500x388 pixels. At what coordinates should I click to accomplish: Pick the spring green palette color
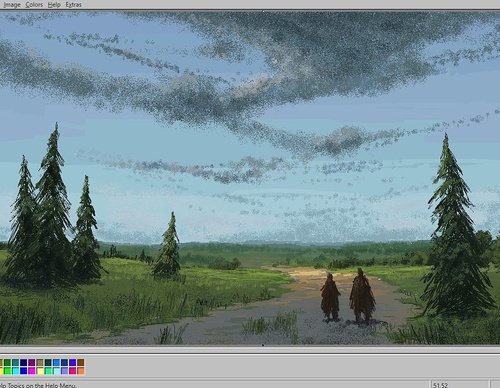click(48, 371)
